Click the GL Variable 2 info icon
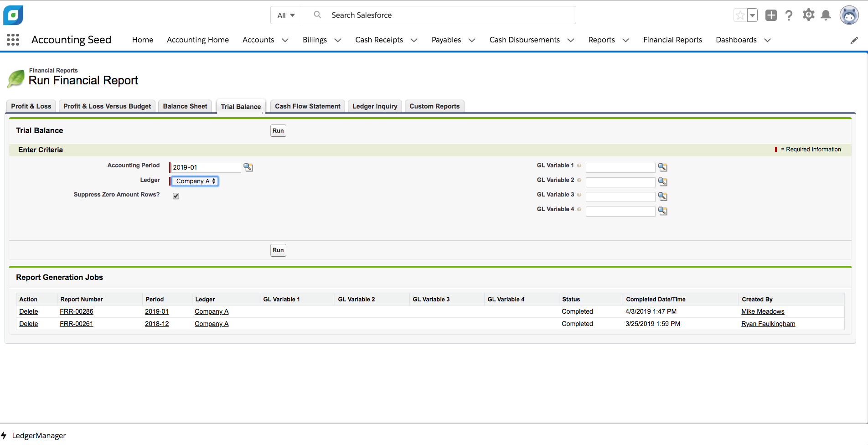The width and height of the screenshot is (868, 445). 579,180
